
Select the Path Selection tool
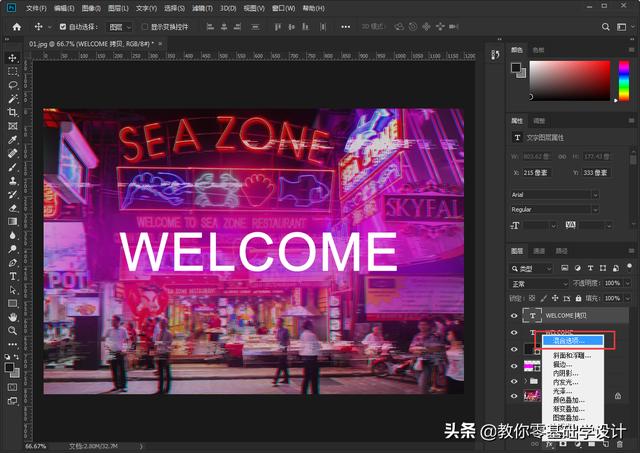(x=13, y=290)
